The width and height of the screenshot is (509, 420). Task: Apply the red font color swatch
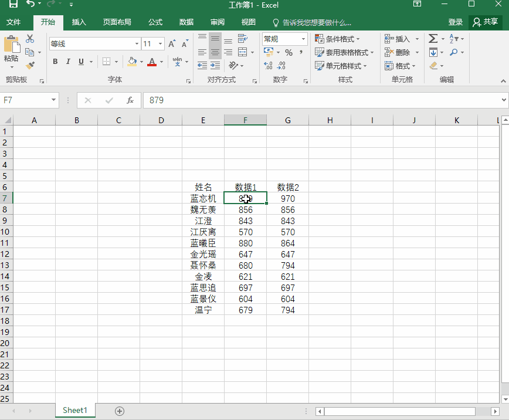(x=152, y=62)
